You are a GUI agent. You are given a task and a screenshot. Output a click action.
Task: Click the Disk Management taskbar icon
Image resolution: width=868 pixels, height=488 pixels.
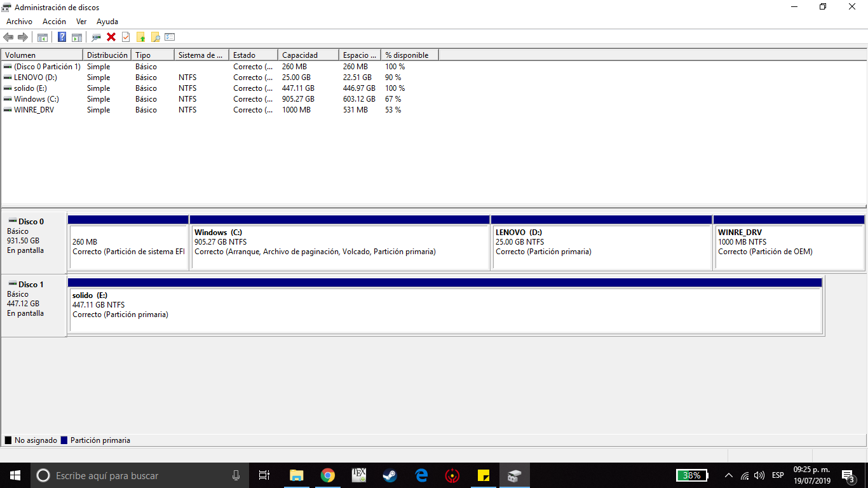[514, 475]
